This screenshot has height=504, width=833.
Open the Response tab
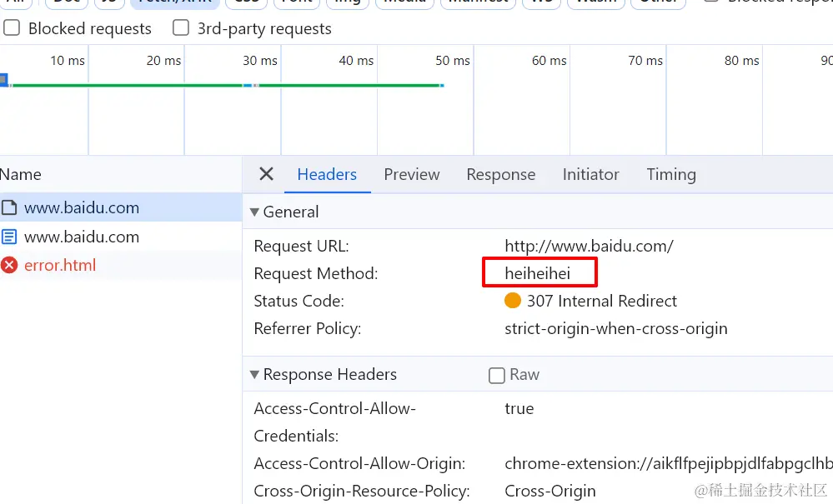coord(501,175)
